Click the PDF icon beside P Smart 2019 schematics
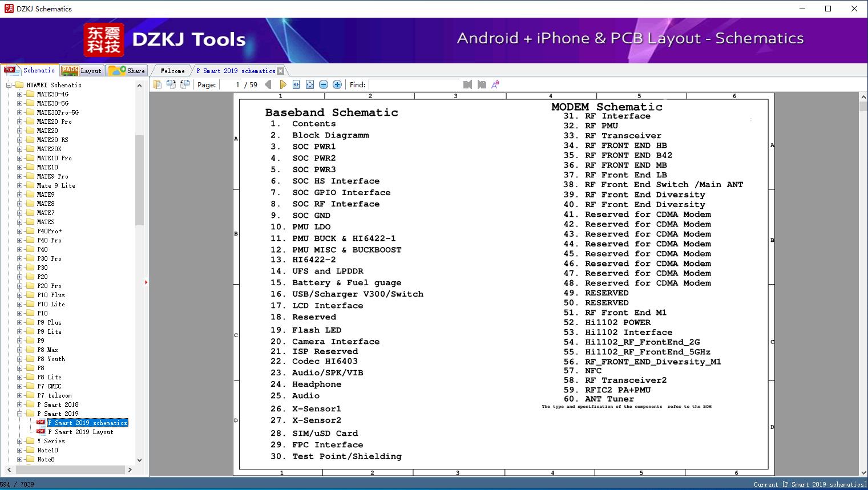Image resolution: width=868 pixels, height=490 pixels. coord(41,423)
